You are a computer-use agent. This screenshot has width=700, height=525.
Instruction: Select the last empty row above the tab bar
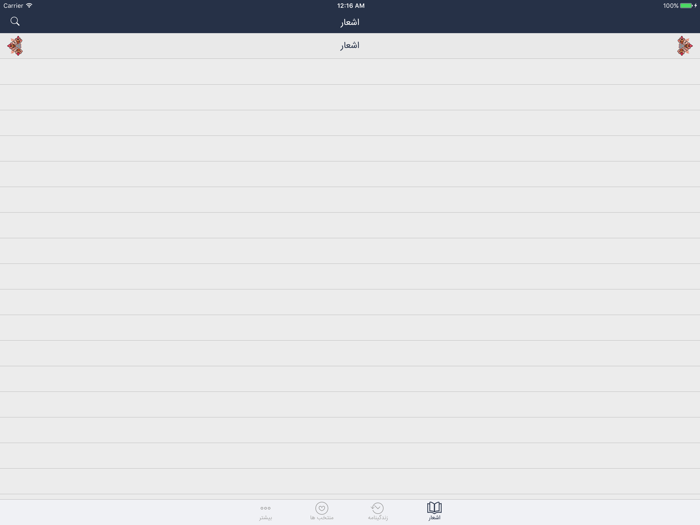pos(350,481)
